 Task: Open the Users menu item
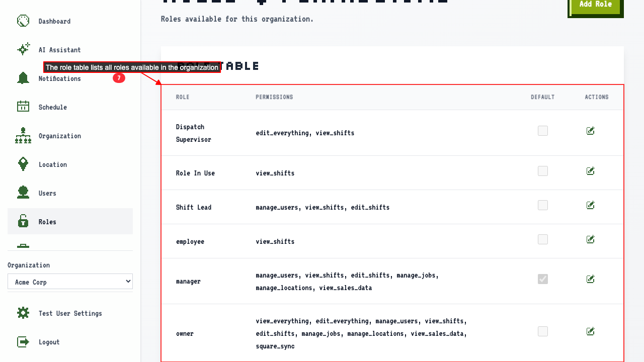[70, 193]
